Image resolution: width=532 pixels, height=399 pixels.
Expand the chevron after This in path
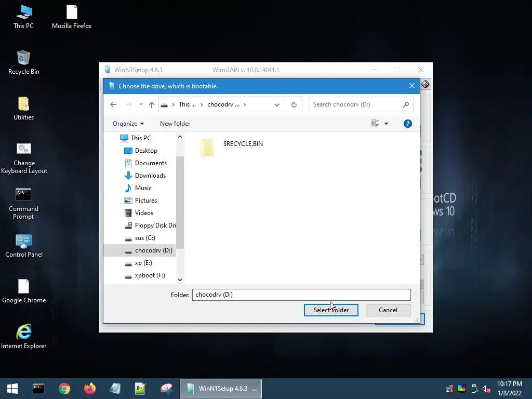click(202, 104)
